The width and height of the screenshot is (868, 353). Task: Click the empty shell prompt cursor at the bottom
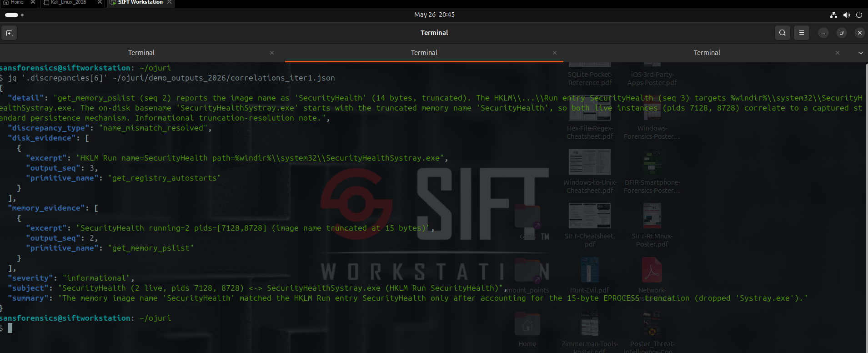point(10,328)
